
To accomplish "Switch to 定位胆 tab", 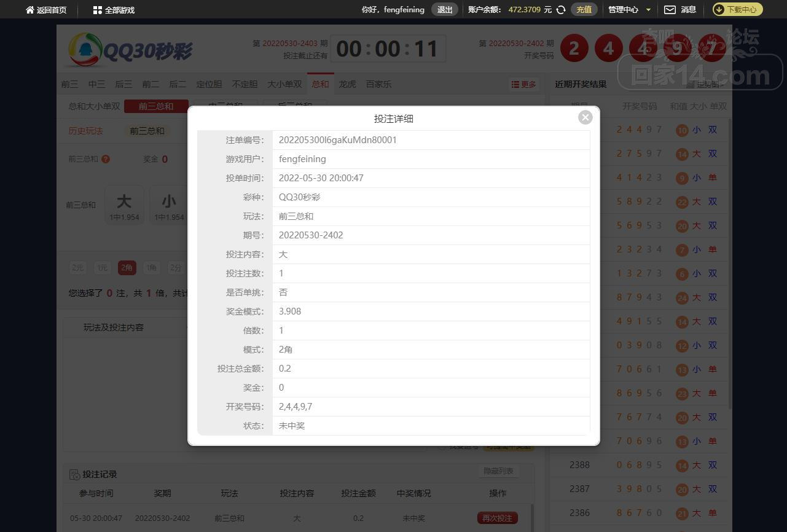I will click(x=209, y=84).
